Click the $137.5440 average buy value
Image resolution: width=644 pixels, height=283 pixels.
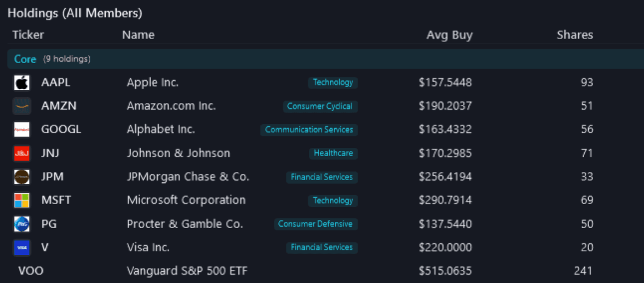click(x=445, y=224)
